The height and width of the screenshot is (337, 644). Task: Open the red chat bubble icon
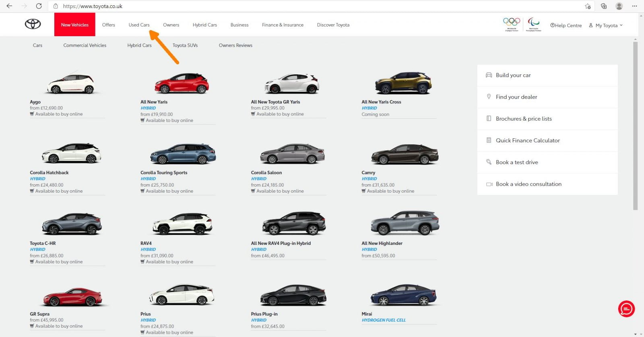click(626, 309)
